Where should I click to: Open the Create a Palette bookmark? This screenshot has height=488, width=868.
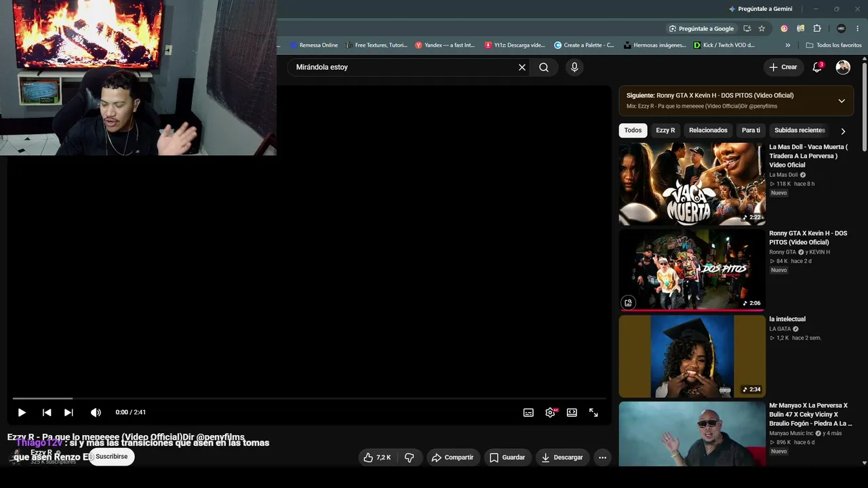[584, 45]
